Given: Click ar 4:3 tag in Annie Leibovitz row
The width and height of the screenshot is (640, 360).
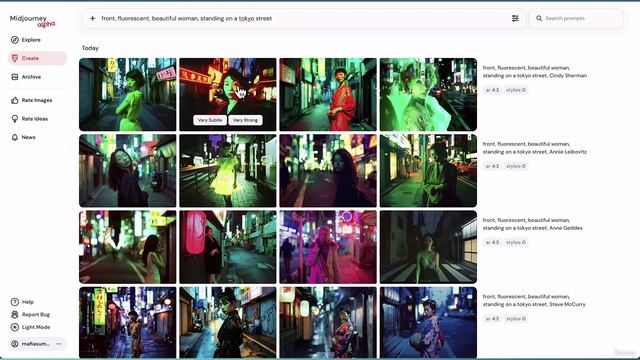Looking at the screenshot, I should [492, 166].
